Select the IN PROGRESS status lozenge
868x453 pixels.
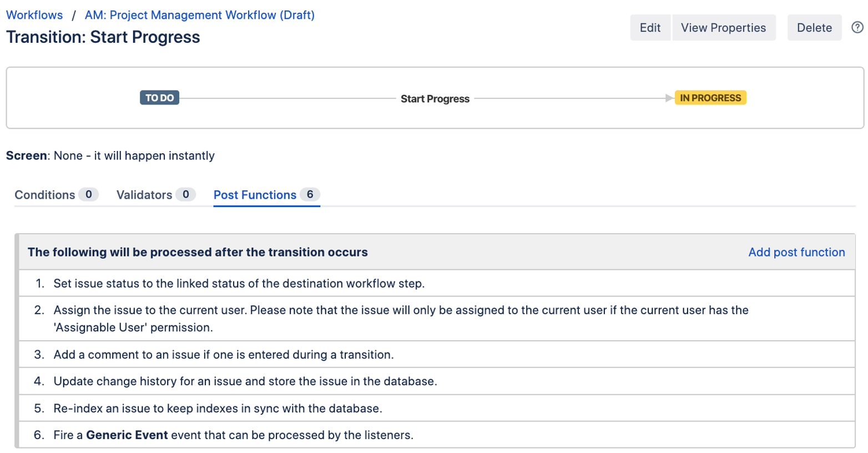coord(710,98)
